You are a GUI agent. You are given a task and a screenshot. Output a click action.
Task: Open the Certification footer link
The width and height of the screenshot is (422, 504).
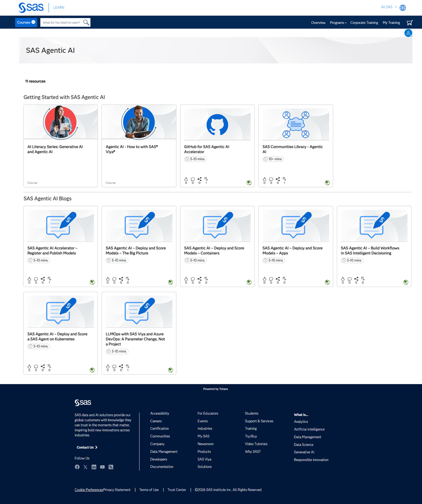(160, 428)
